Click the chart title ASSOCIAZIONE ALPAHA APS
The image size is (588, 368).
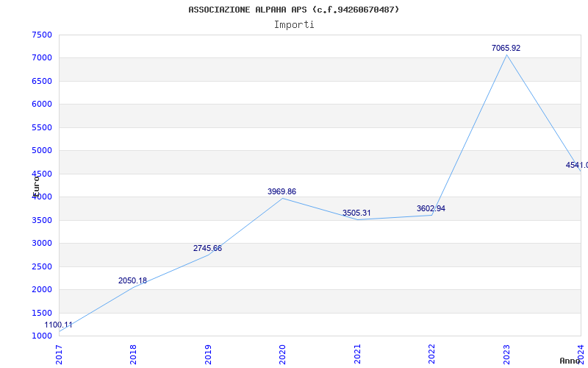(293, 10)
